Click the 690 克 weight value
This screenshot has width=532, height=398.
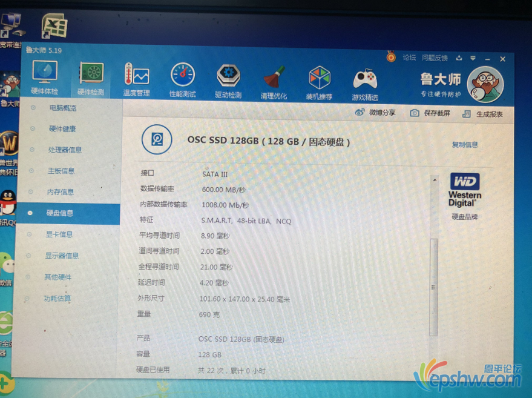click(x=209, y=315)
